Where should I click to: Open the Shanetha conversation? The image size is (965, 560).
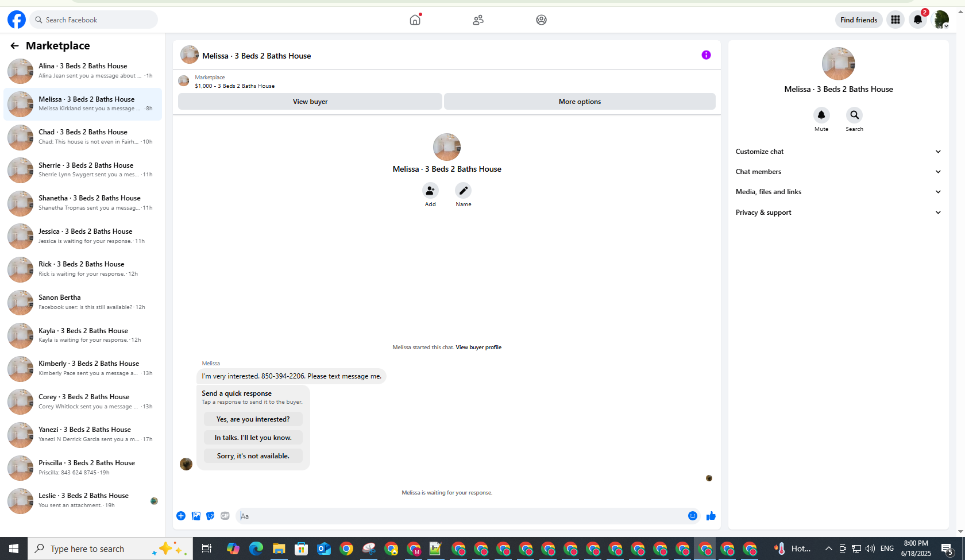[83, 203]
